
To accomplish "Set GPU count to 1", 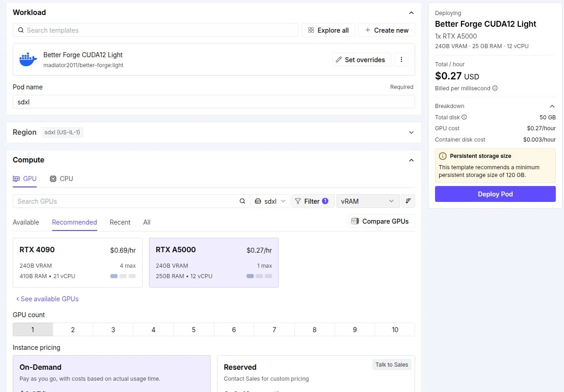I will 33,329.
